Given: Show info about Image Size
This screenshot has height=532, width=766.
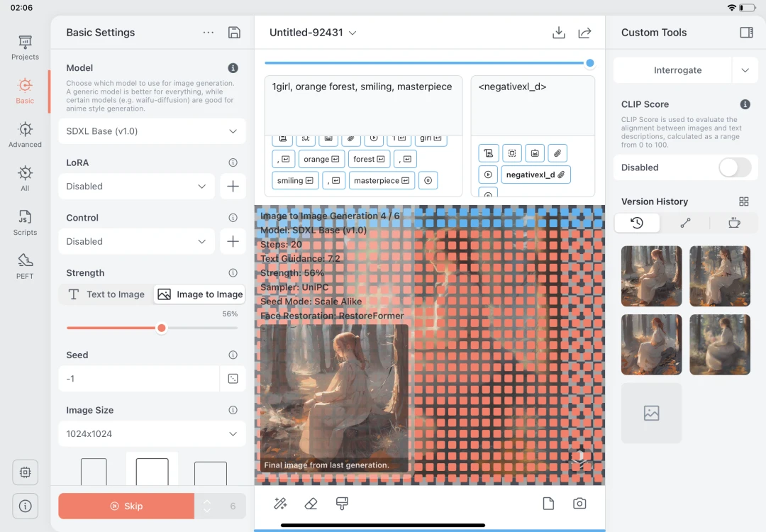Looking at the screenshot, I should pos(233,410).
